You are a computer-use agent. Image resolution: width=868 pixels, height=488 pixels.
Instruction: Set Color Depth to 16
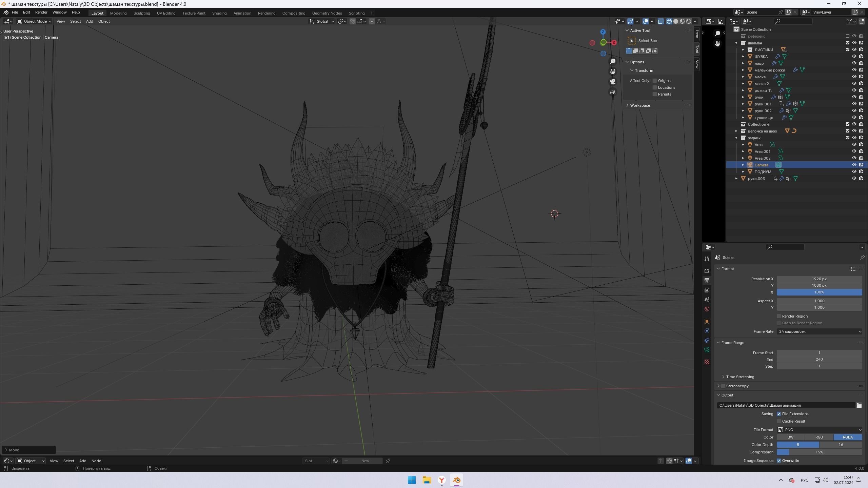tap(841, 445)
